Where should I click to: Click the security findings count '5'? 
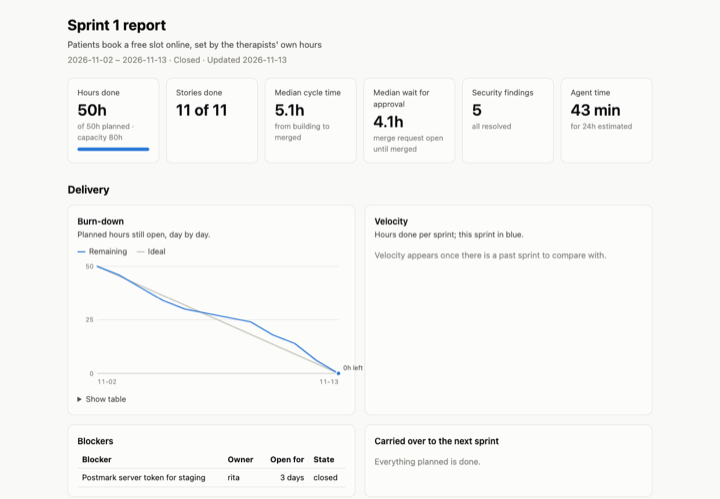[x=477, y=110]
